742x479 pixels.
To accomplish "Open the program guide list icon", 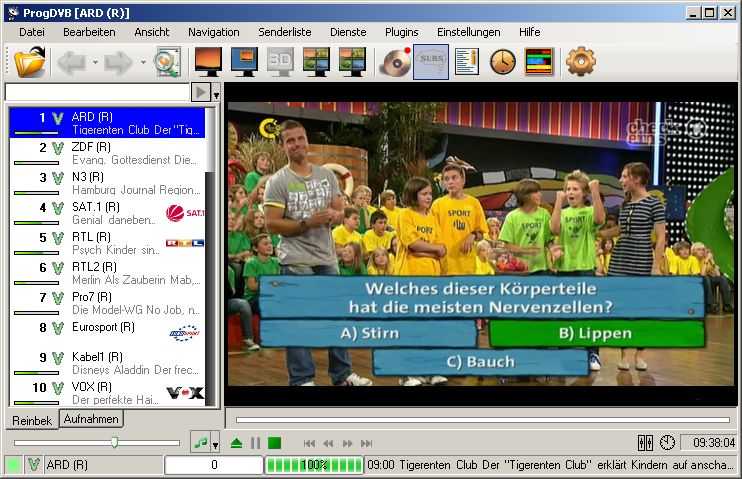I will coord(467,62).
